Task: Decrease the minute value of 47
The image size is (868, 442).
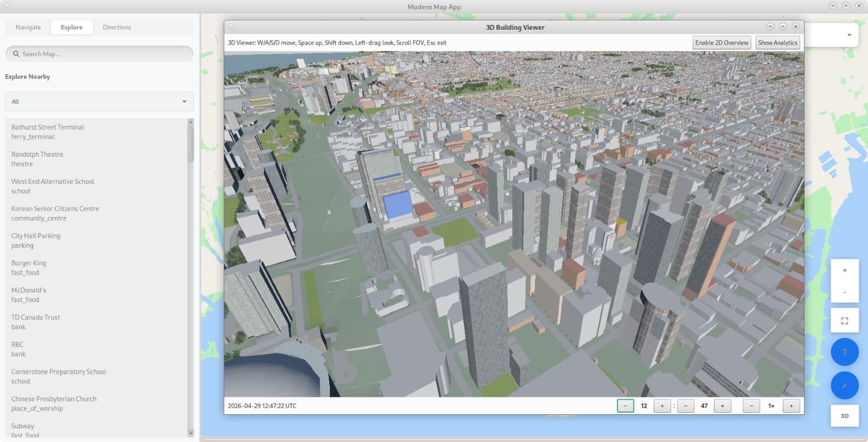Action: point(686,406)
